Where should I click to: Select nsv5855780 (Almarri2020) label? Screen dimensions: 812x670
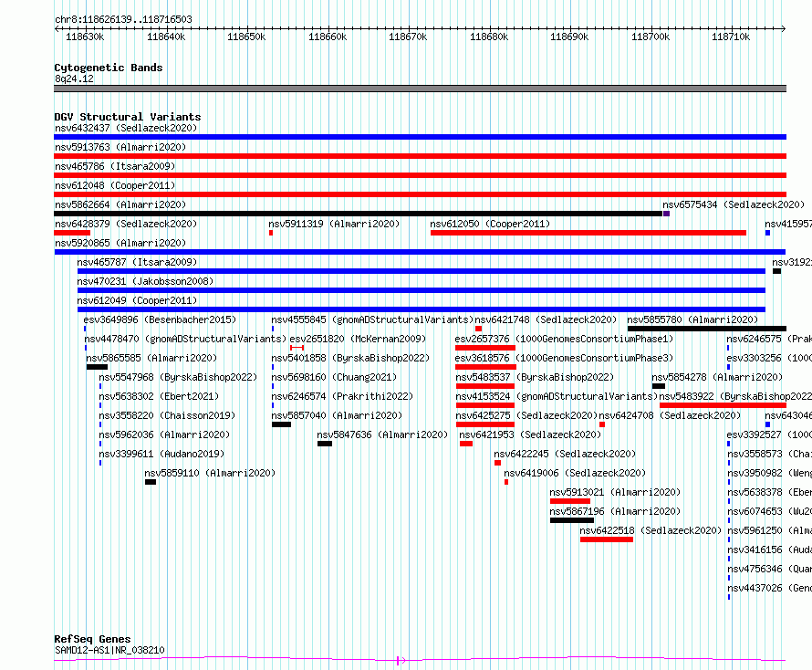point(692,319)
